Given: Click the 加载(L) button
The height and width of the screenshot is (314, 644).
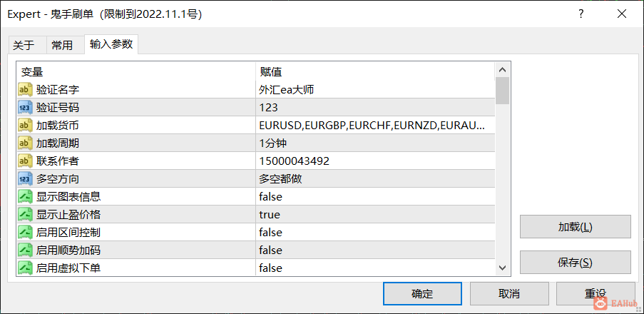Looking at the screenshot, I should click(575, 226).
